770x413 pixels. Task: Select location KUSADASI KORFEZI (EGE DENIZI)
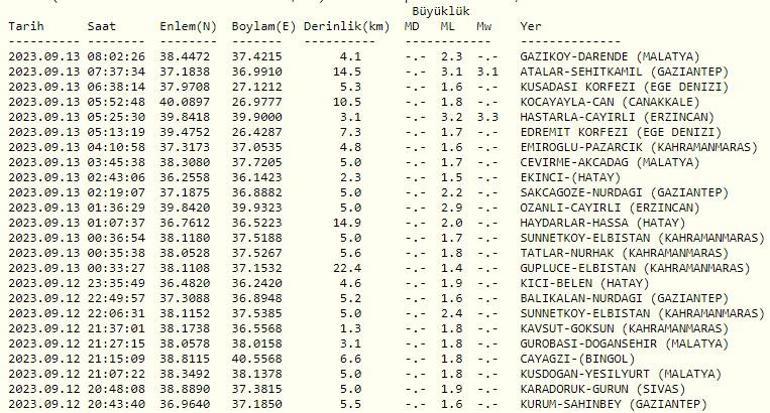[625, 87]
